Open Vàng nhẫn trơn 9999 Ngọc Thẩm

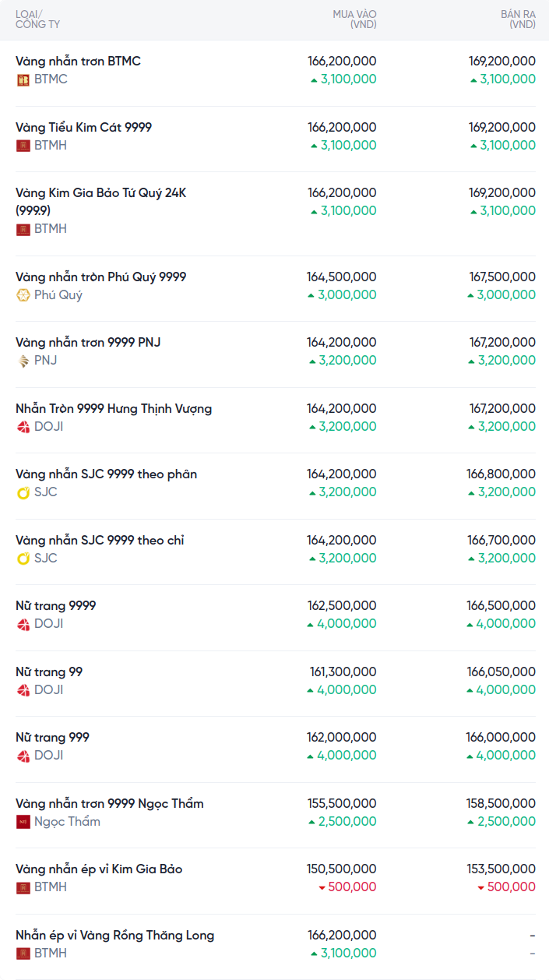tap(109, 803)
